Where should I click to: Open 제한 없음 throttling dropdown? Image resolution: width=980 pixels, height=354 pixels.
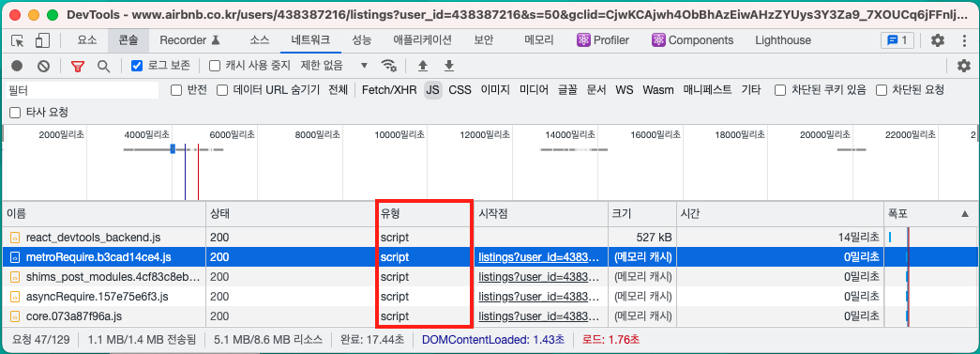335,66
